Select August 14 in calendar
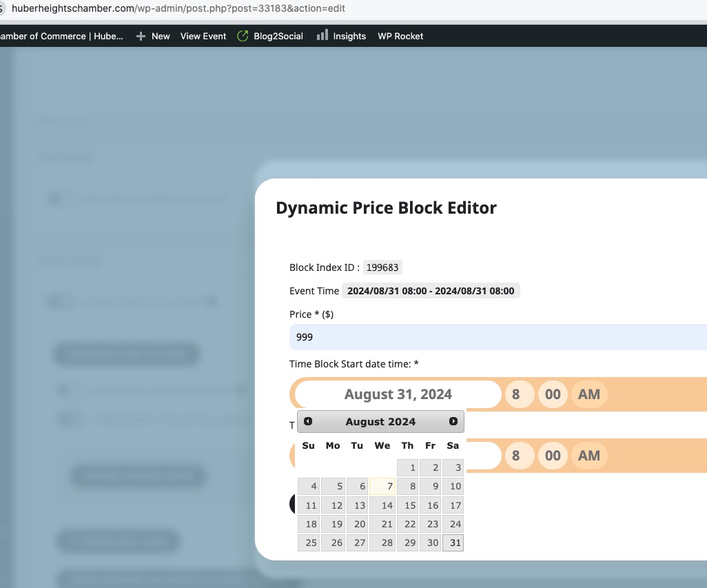This screenshot has width=707, height=588. [x=382, y=505]
